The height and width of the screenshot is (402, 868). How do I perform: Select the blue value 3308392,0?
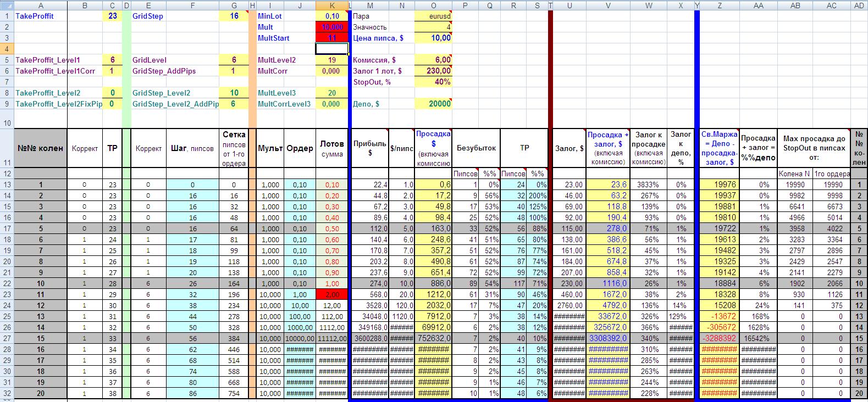[607, 338]
